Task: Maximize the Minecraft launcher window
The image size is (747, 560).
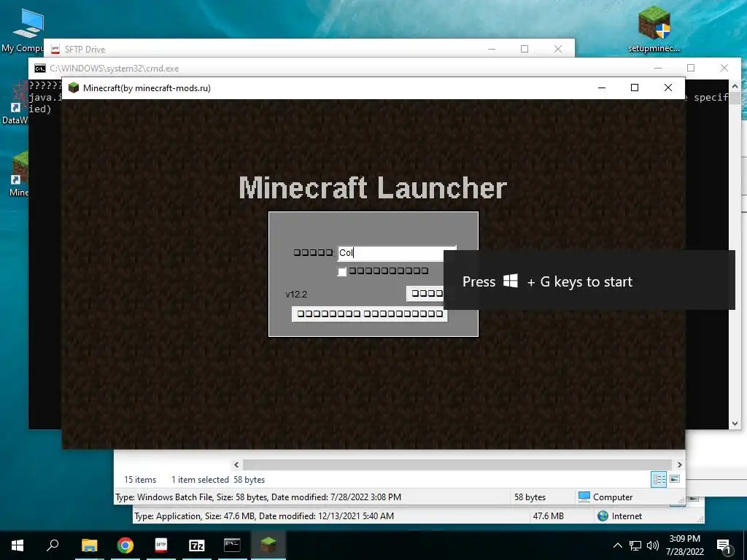Action: point(635,87)
